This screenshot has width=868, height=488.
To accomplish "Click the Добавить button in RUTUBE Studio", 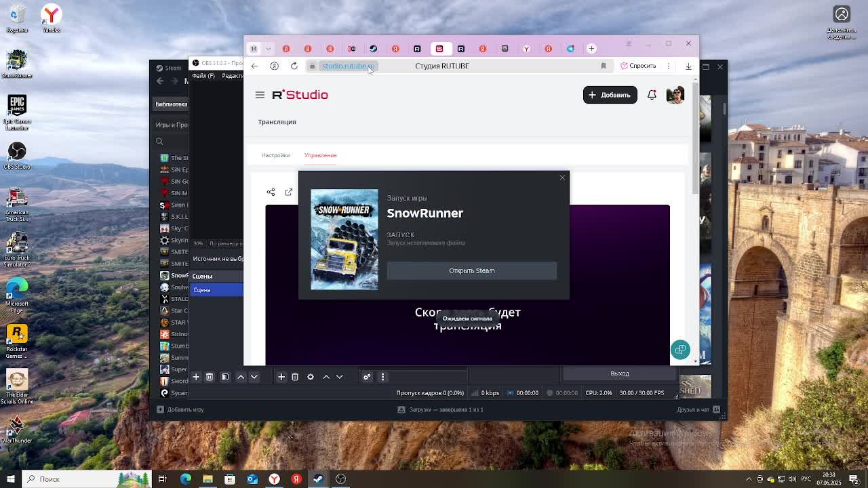I will pyautogui.click(x=610, y=95).
